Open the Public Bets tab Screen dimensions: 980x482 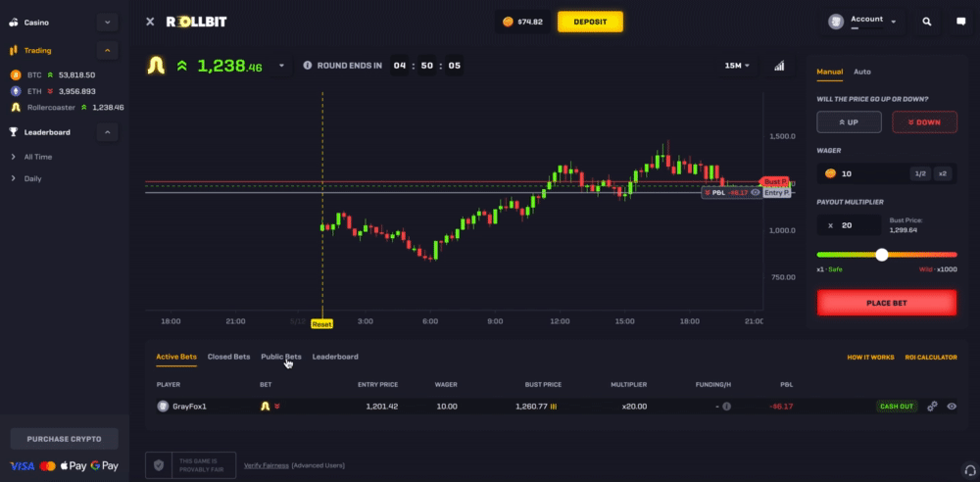[x=281, y=357]
